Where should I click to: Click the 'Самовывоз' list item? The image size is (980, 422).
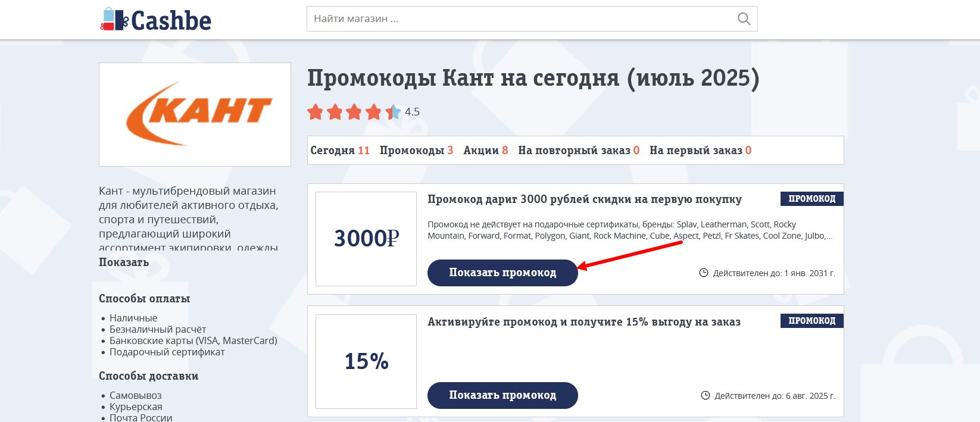pos(136,395)
